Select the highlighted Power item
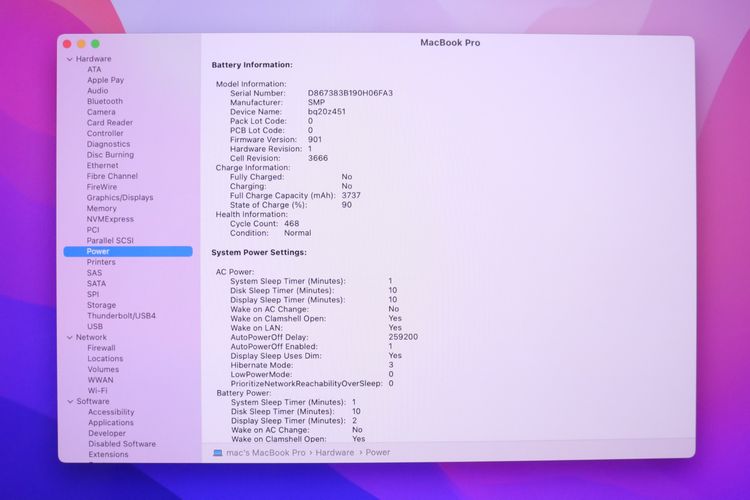Screen dimensions: 750x500 (128, 252)
